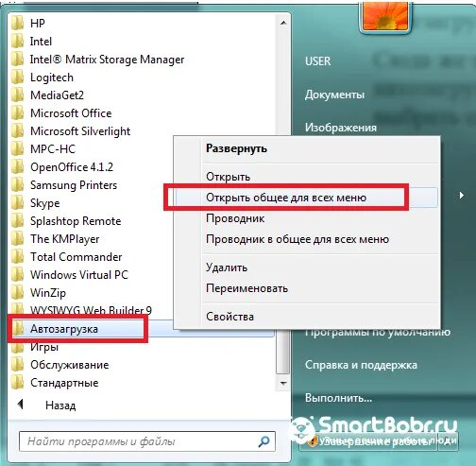Click the search magnifier icon

pyautogui.click(x=263, y=441)
